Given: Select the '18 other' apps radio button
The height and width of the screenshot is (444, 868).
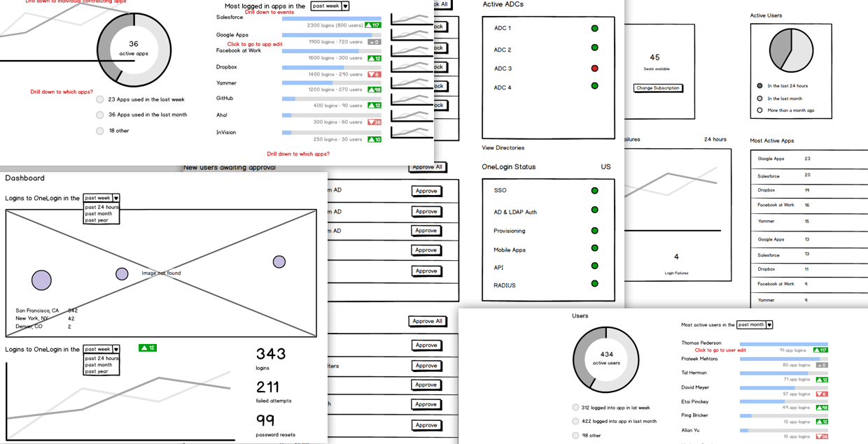Looking at the screenshot, I should (x=100, y=131).
